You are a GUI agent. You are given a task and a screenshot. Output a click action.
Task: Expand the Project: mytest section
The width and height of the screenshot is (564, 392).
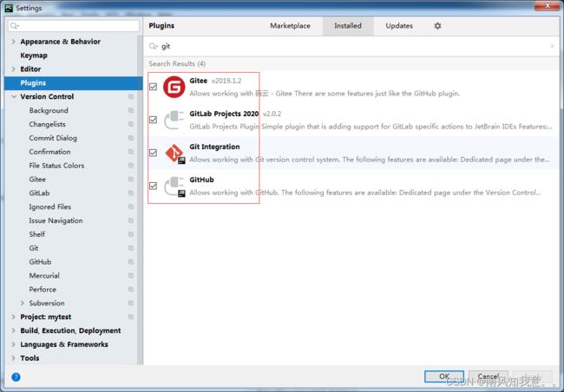(13, 317)
